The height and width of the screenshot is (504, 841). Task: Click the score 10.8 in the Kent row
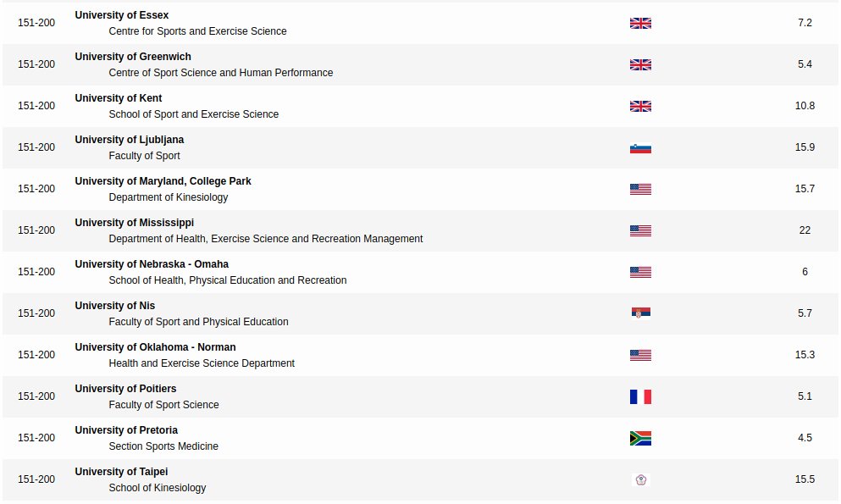point(805,106)
